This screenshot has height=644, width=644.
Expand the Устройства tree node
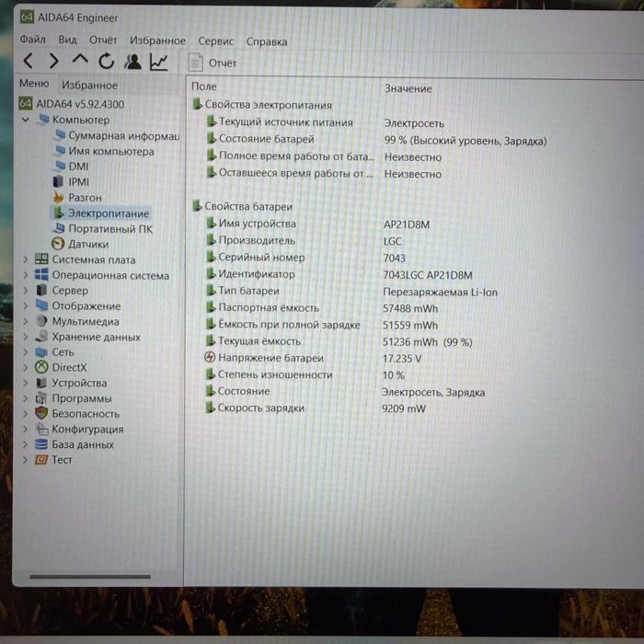[26, 383]
